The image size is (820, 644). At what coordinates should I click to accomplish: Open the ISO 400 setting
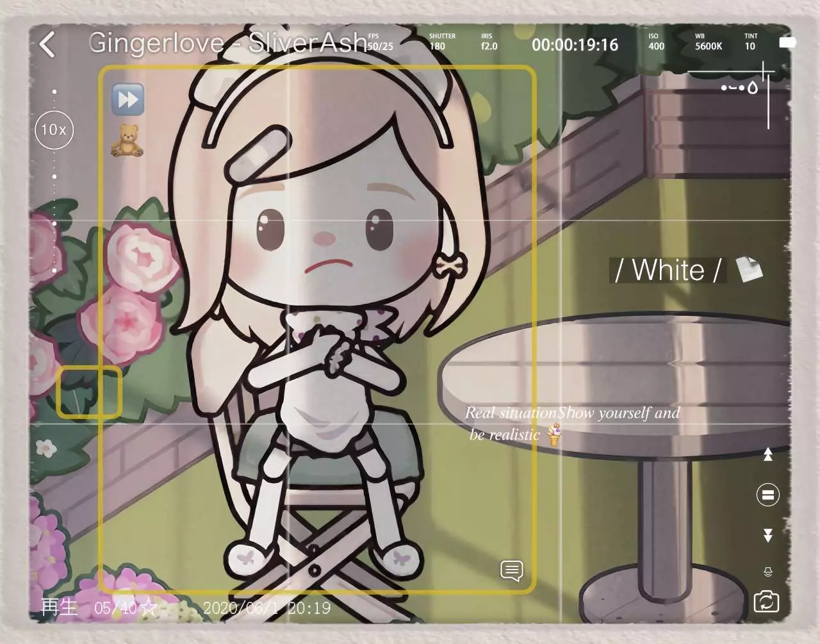click(656, 42)
